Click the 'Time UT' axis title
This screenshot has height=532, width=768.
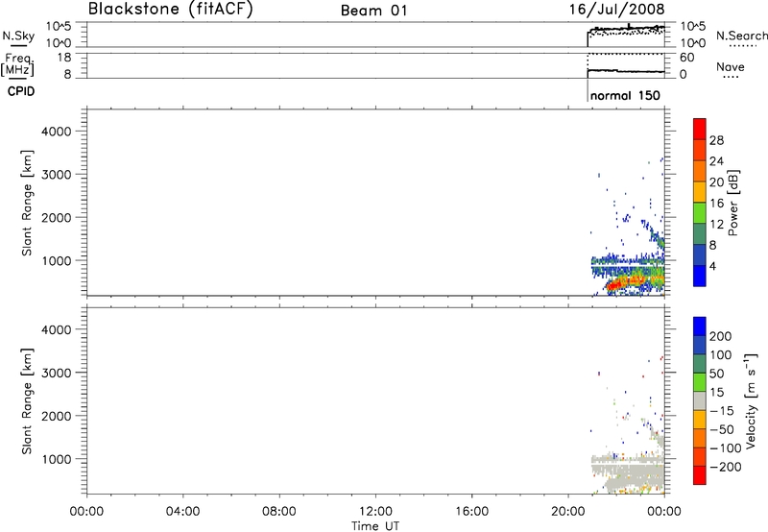pos(375,526)
